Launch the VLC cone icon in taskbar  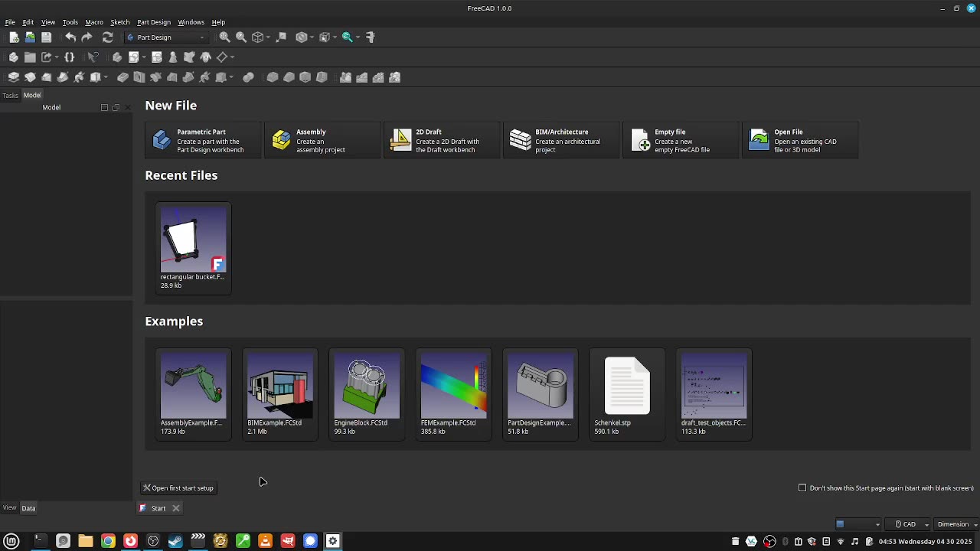click(265, 541)
